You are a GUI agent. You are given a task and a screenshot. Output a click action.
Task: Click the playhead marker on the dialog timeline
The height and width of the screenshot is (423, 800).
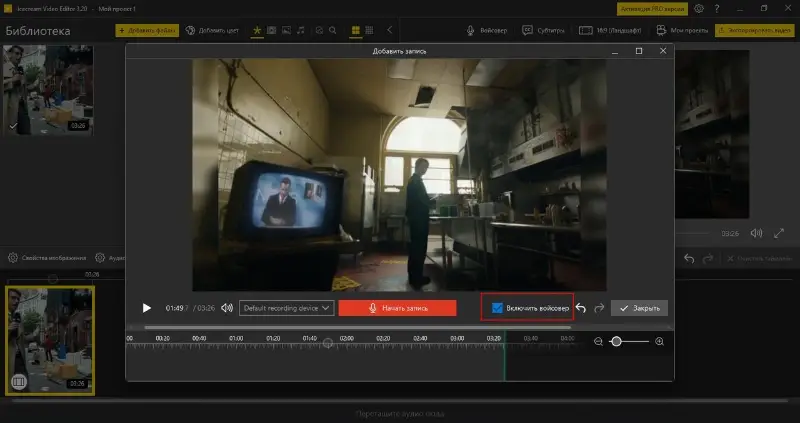328,343
